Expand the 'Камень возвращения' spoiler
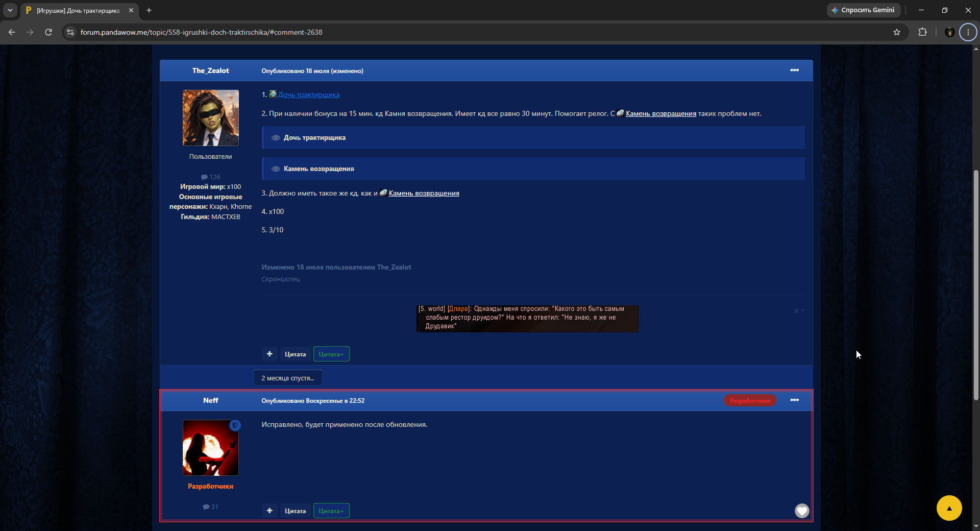The height and width of the screenshot is (531, 980). pyautogui.click(x=533, y=169)
